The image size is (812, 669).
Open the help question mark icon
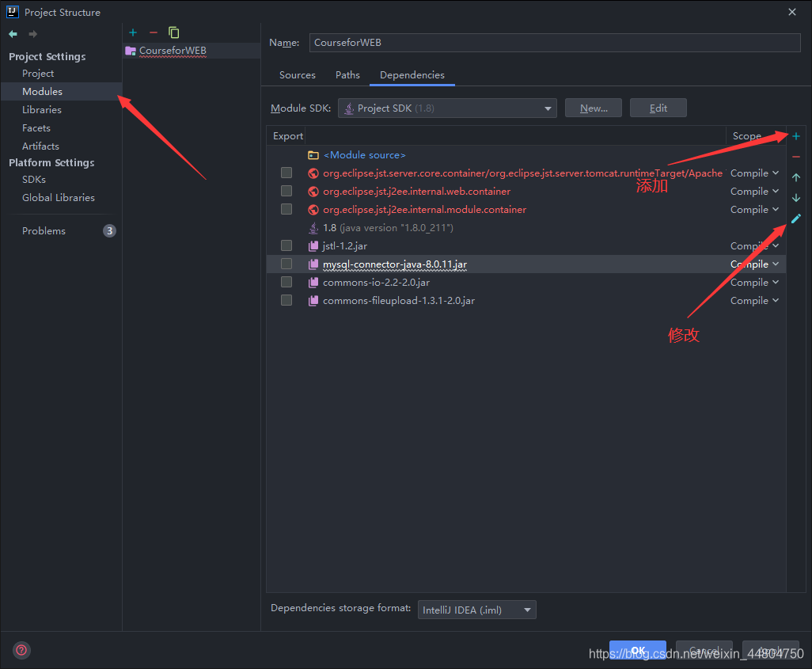pos(21,650)
